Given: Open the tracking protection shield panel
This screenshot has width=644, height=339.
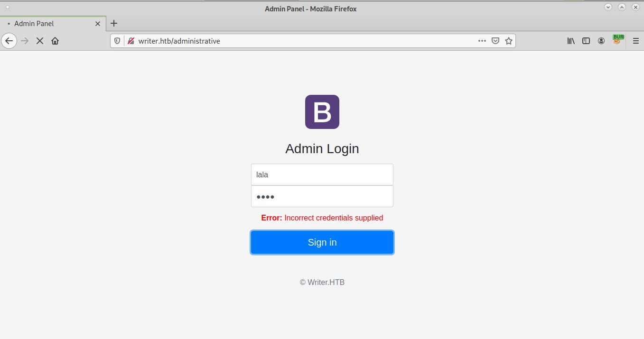Looking at the screenshot, I should pyautogui.click(x=117, y=41).
